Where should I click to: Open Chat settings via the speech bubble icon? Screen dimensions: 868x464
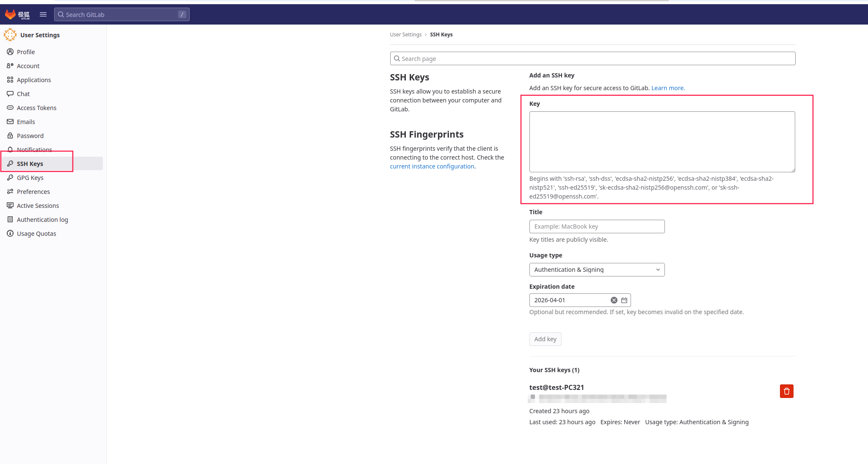coord(10,94)
